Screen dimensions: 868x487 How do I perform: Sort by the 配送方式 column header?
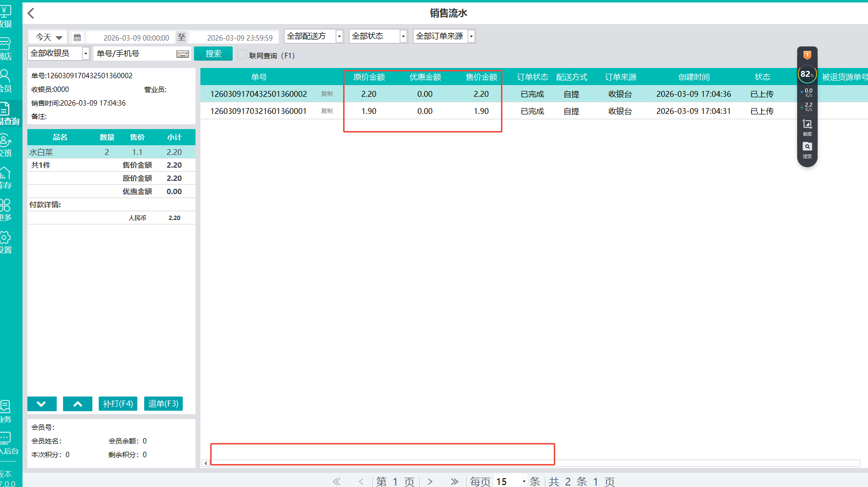(572, 77)
